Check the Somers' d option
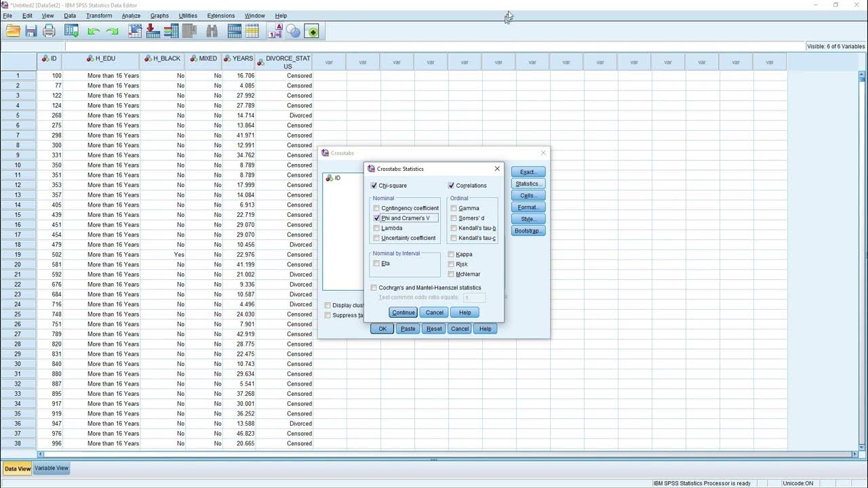 [454, 218]
